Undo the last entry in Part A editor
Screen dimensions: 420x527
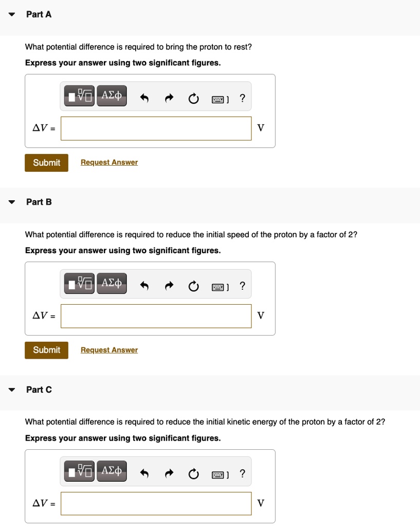coord(144,97)
